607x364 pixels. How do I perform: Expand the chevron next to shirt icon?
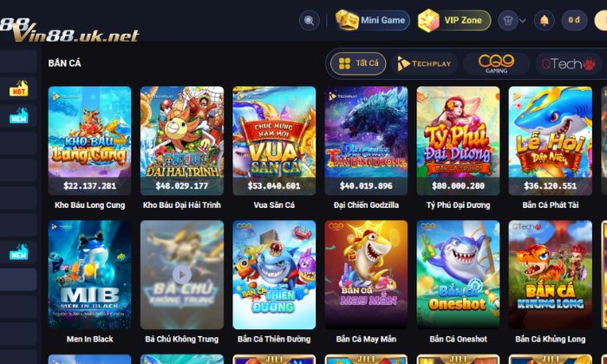click(x=523, y=21)
